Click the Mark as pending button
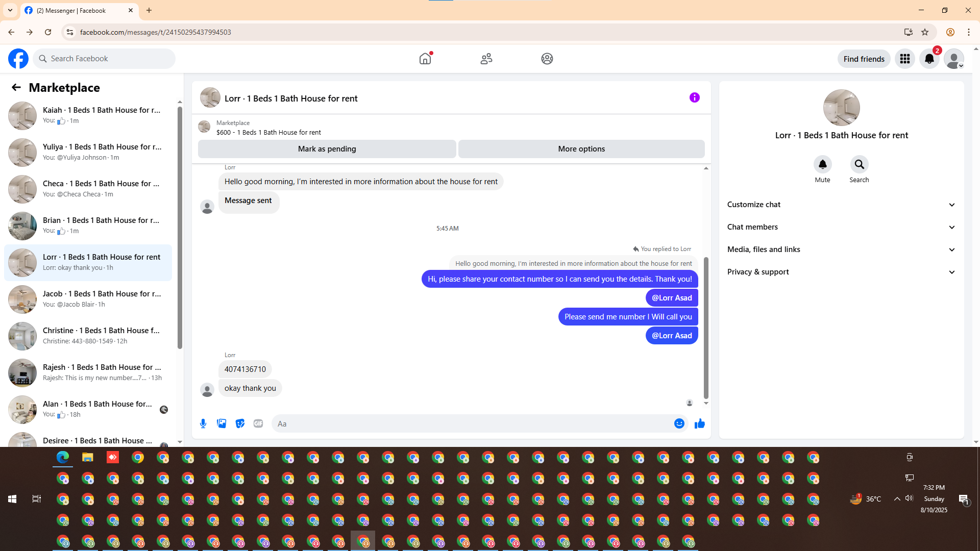This screenshot has width=980, height=551. 327,149
